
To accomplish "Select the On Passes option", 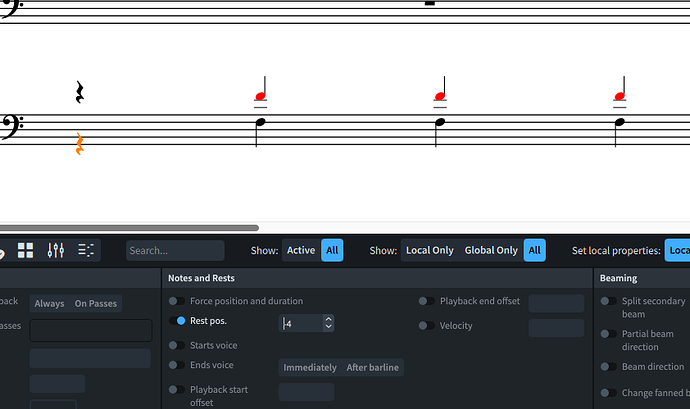I will point(96,303).
